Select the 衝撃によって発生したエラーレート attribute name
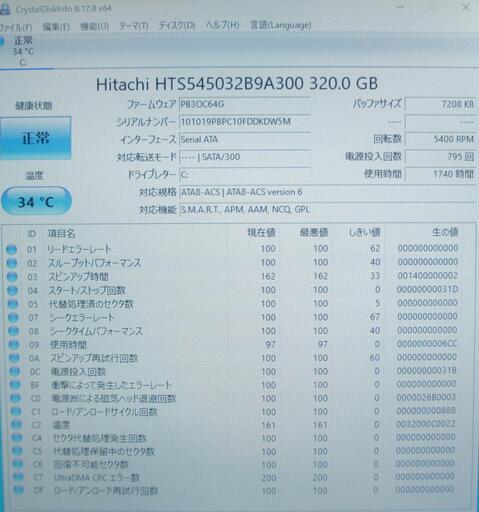 coord(112,385)
